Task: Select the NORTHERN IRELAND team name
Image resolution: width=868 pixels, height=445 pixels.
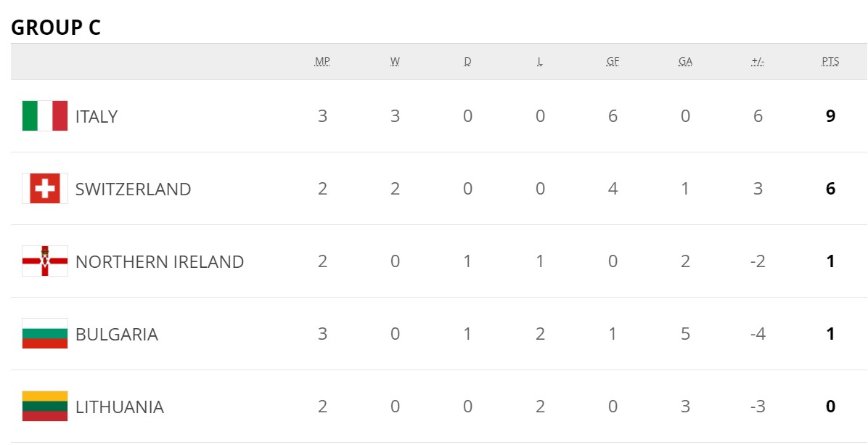Action: (x=160, y=262)
